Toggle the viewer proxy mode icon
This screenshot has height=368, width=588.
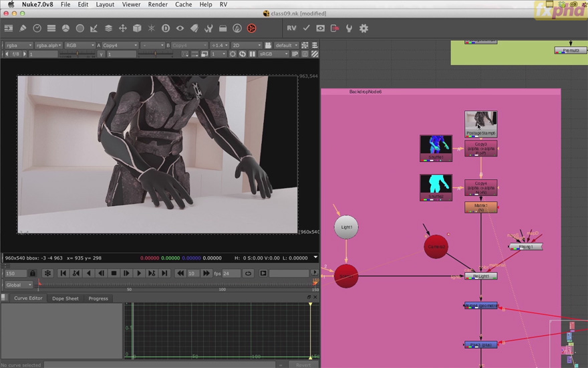tap(204, 54)
